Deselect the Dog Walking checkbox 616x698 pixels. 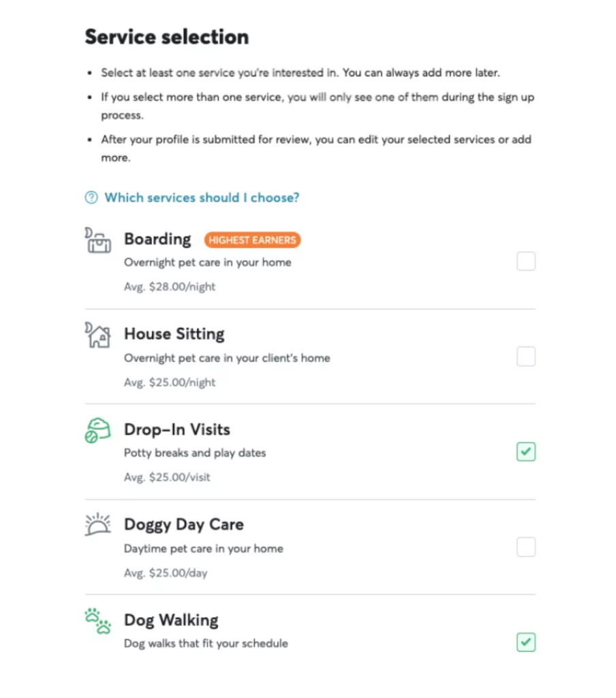coord(525,642)
